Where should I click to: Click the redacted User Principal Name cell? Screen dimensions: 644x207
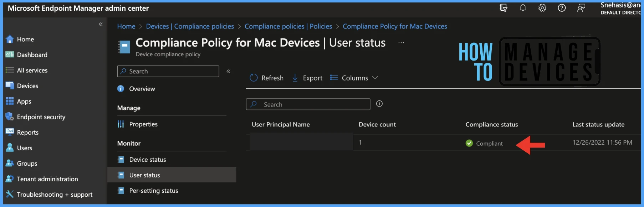pos(301,141)
